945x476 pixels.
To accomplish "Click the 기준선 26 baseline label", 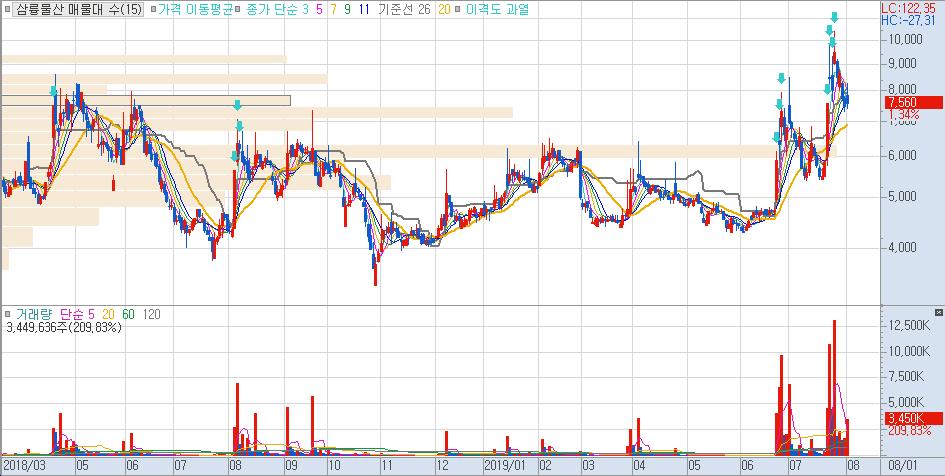I will click(404, 10).
